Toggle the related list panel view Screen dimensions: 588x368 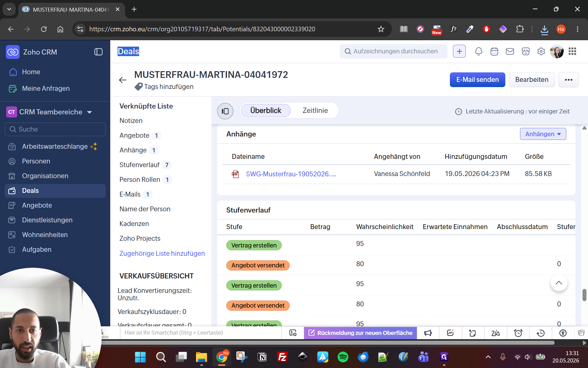pyautogui.click(x=225, y=111)
